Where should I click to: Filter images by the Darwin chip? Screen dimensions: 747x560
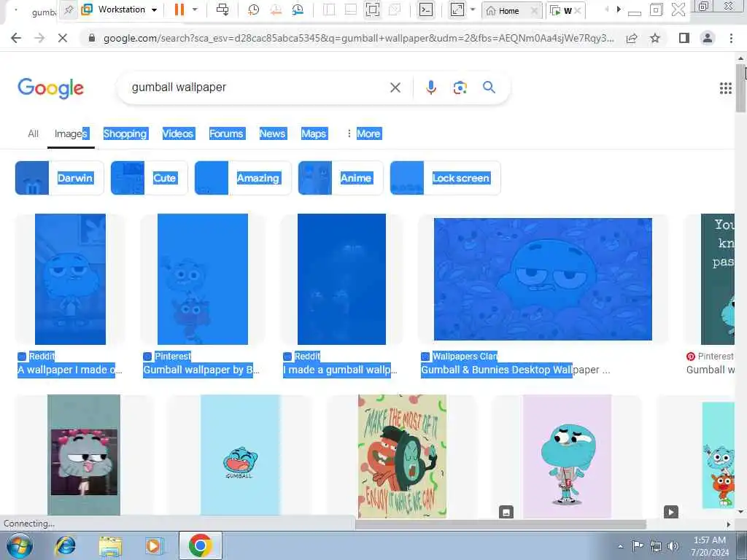click(59, 178)
